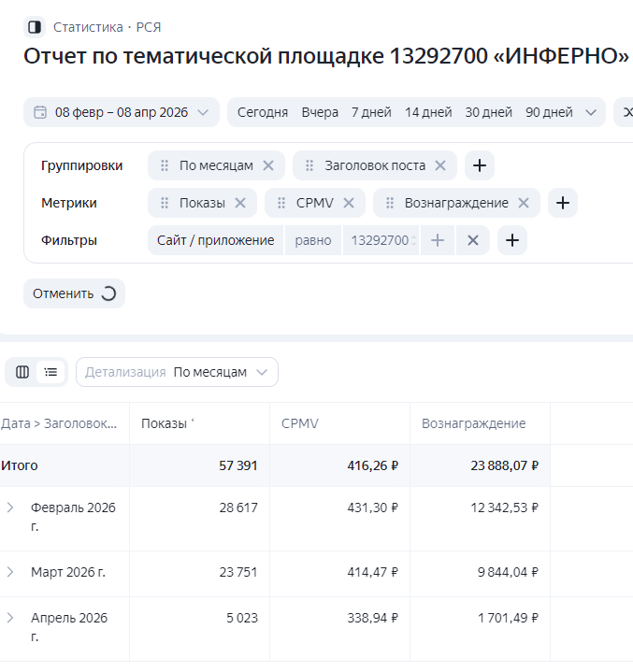This screenshot has height=672, width=633.
Task: Select the 30 дней preset
Action: click(x=489, y=112)
